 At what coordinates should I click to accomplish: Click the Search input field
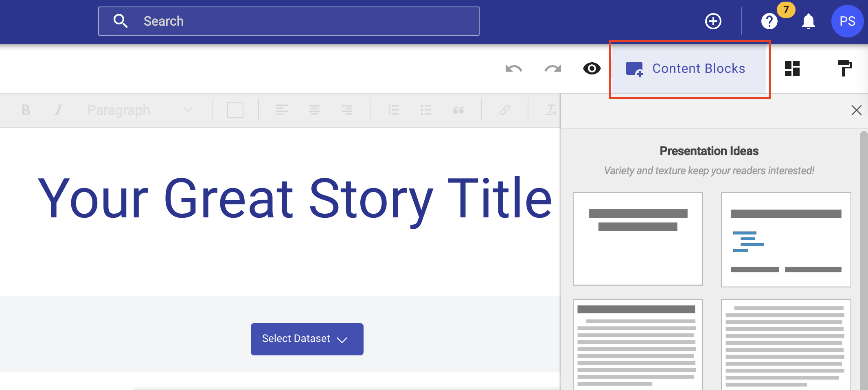pyautogui.click(x=289, y=21)
